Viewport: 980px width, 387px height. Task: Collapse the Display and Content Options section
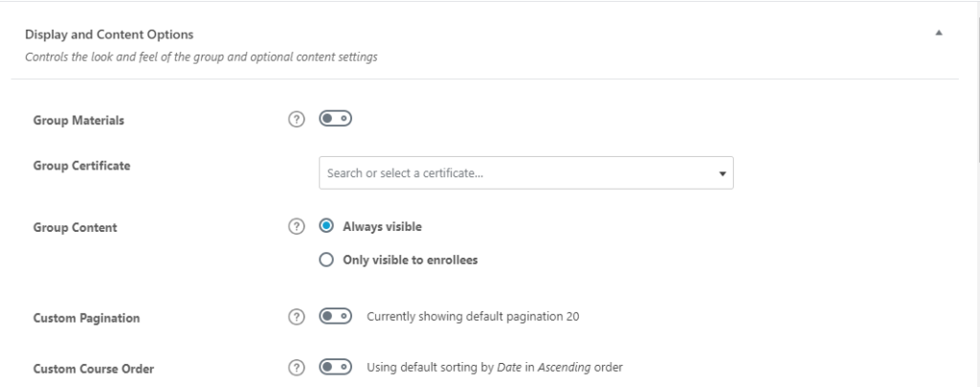pyautogui.click(x=939, y=34)
